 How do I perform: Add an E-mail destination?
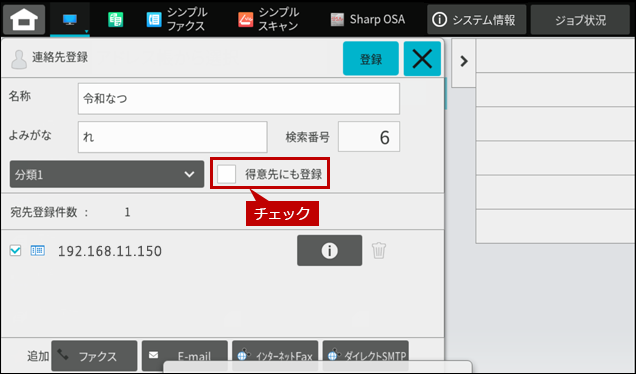[x=185, y=356]
